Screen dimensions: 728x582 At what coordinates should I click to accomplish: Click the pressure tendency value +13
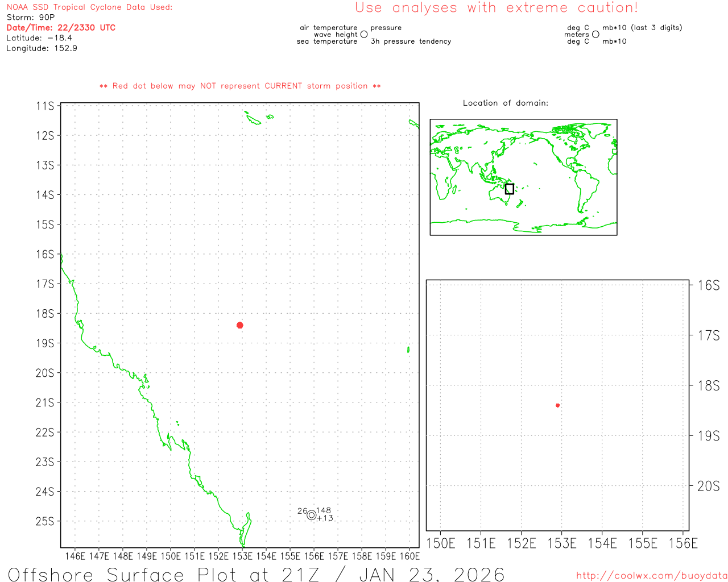(325, 518)
